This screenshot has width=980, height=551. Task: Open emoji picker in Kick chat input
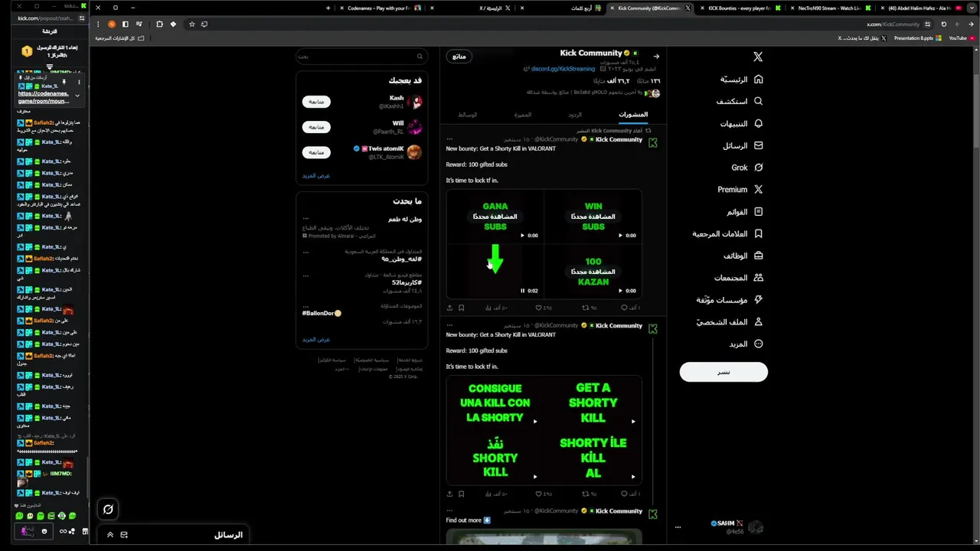tap(44, 531)
